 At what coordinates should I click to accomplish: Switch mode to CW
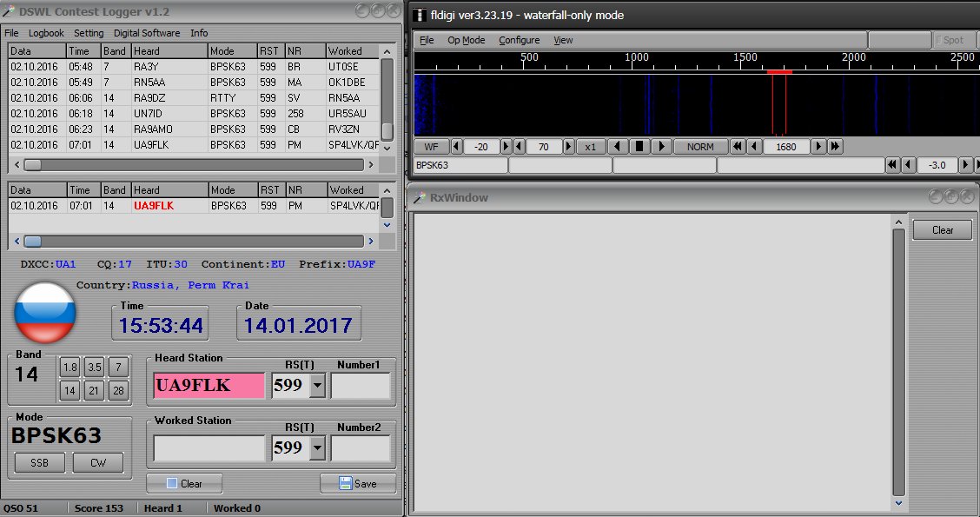pyautogui.click(x=97, y=463)
